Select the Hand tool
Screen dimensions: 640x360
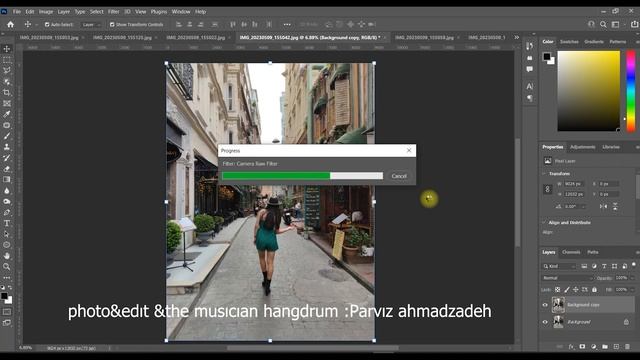[7, 256]
